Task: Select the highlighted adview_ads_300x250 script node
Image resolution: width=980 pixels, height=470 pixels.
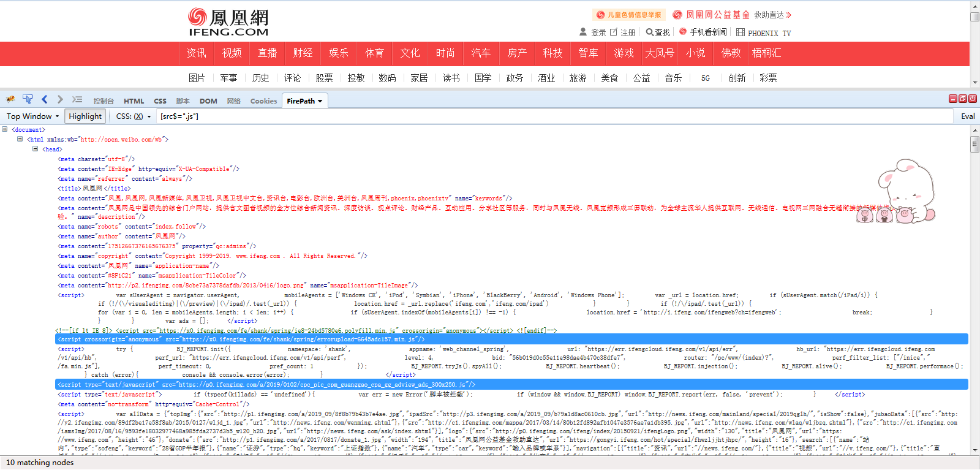Action: 512,384
